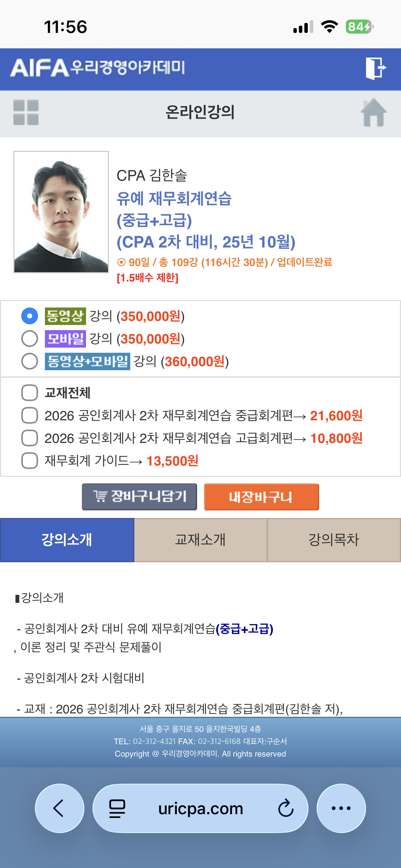Image resolution: width=401 pixels, height=868 pixels.
Task: Go to home via house icon
Action: coord(373,112)
